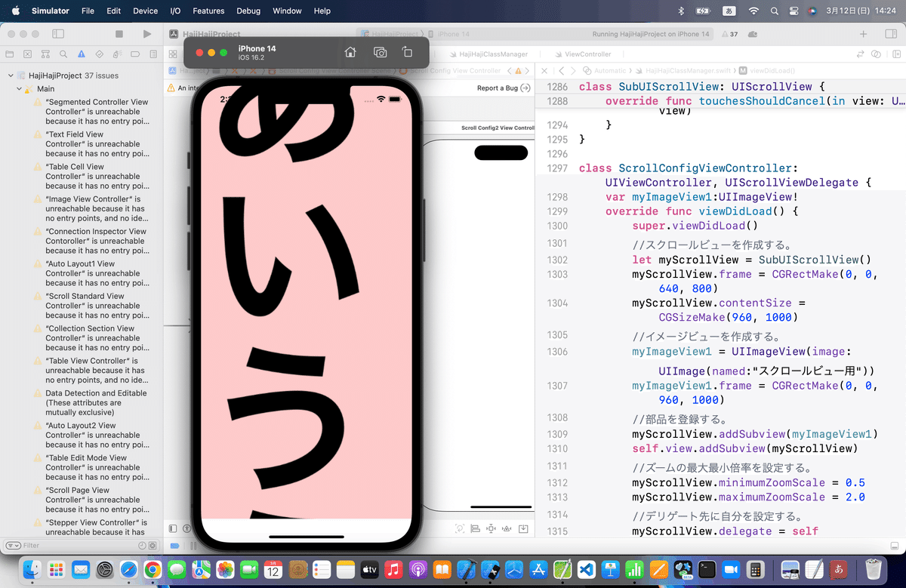
Task: Open Finder from the Dock
Action: tap(32, 569)
